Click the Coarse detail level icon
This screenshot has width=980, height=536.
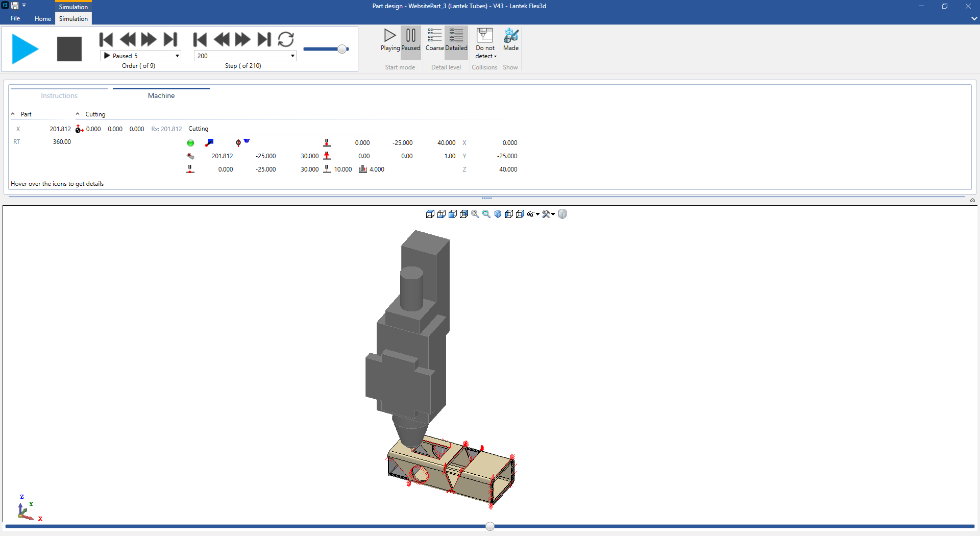point(434,41)
